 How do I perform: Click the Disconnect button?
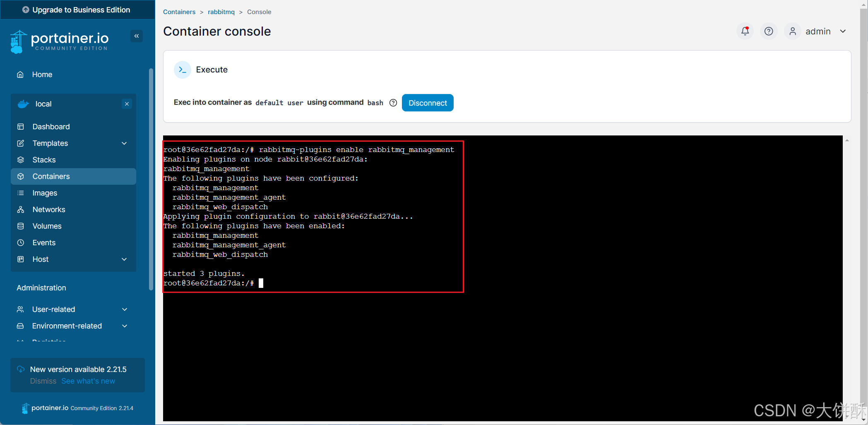(428, 103)
